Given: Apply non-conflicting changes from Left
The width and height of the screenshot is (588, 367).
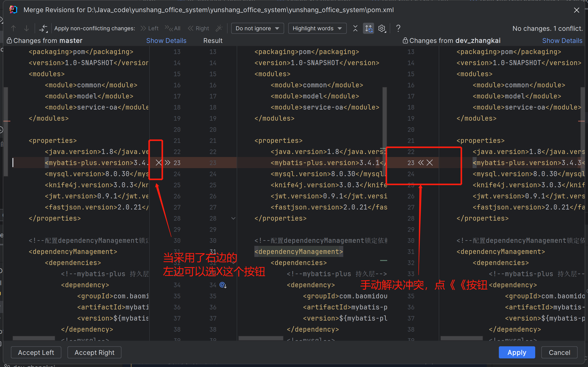Looking at the screenshot, I should pyautogui.click(x=150, y=28).
